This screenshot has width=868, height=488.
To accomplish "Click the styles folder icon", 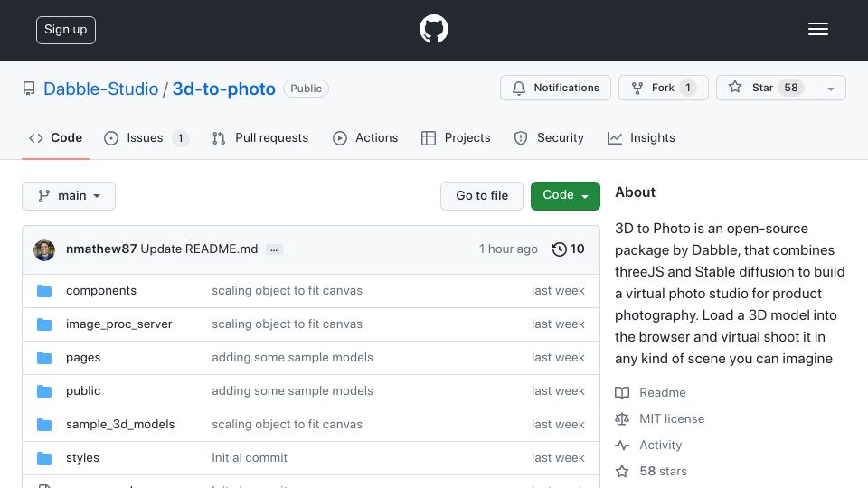I will pos(44,458).
